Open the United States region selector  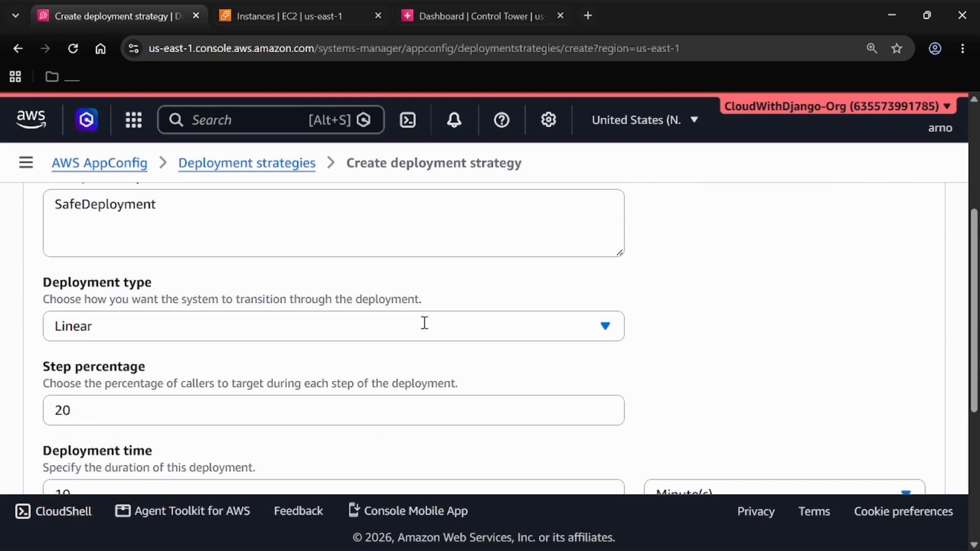645,120
